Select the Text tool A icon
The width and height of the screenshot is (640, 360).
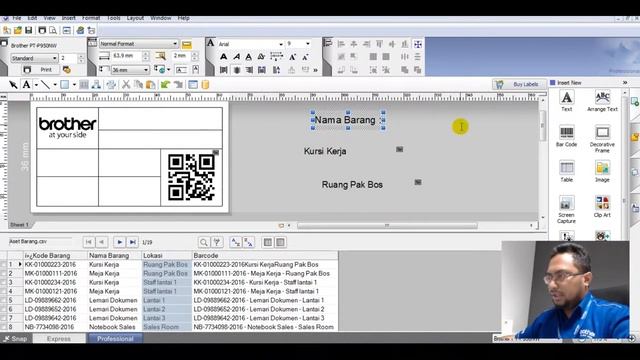pyautogui.click(x=26, y=85)
